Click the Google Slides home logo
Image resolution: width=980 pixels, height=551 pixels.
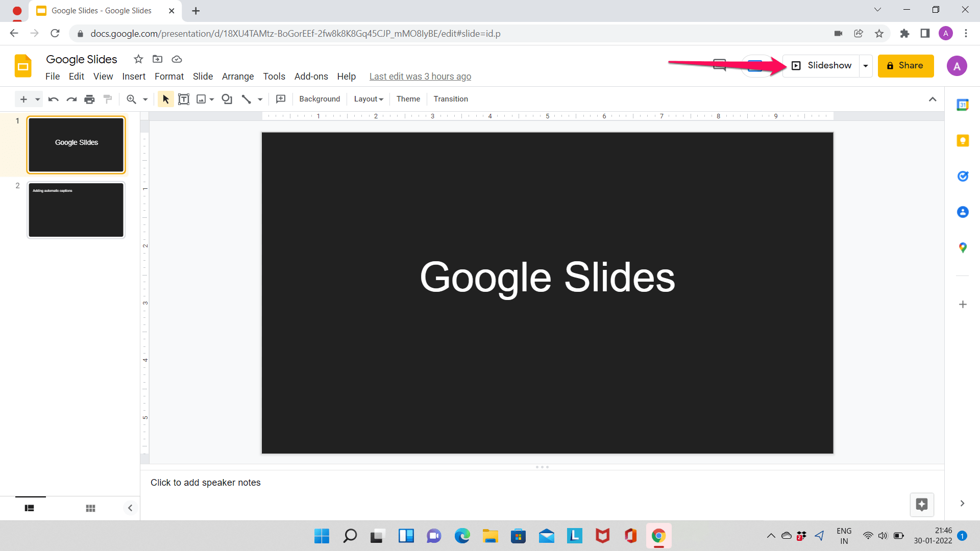23,66
